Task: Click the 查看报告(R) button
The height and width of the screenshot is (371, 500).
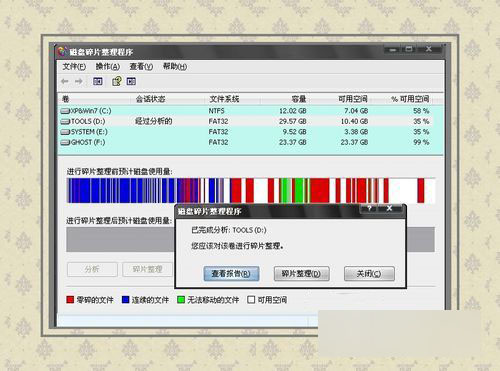Action: click(x=231, y=274)
